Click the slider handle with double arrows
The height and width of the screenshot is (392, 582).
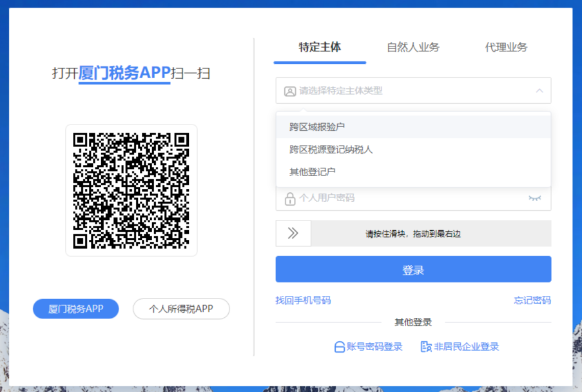293,233
